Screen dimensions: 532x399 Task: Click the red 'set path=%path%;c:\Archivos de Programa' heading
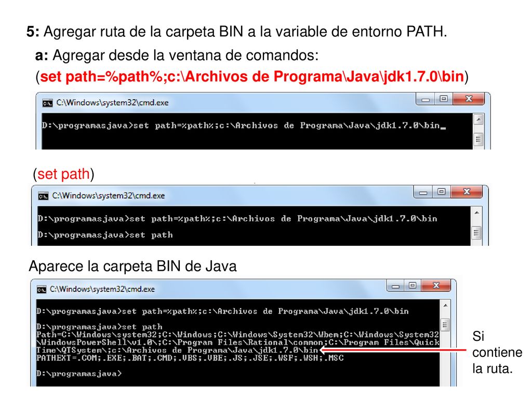click(252, 76)
